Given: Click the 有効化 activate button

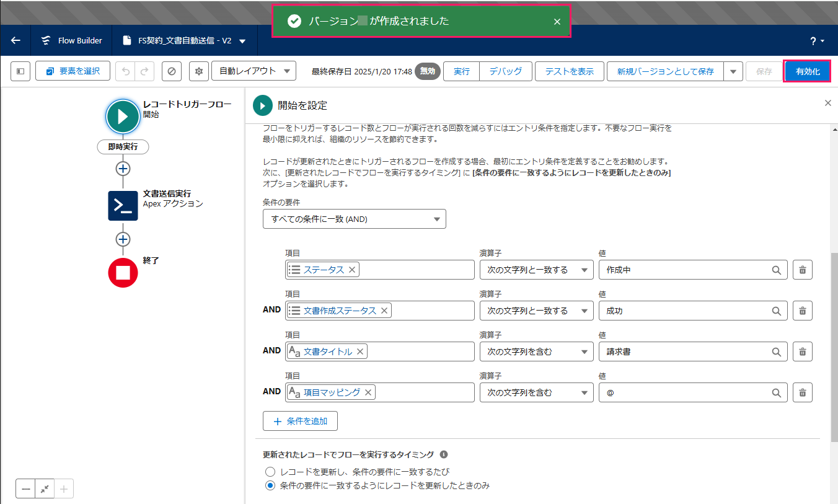Looking at the screenshot, I should click(807, 71).
